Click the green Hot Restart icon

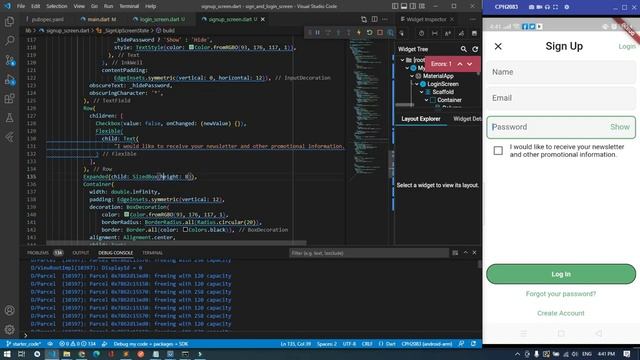369,32
